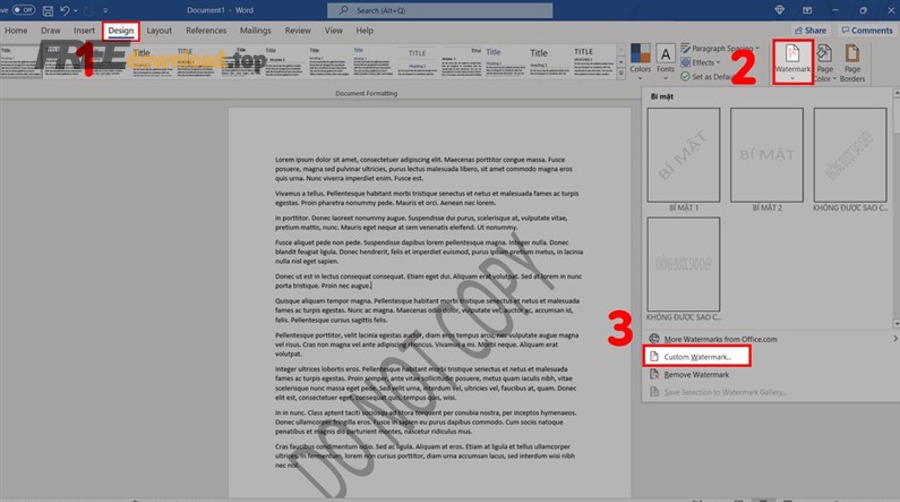Click the Share button
The image size is (900, 502).
[x=810, y=30]
